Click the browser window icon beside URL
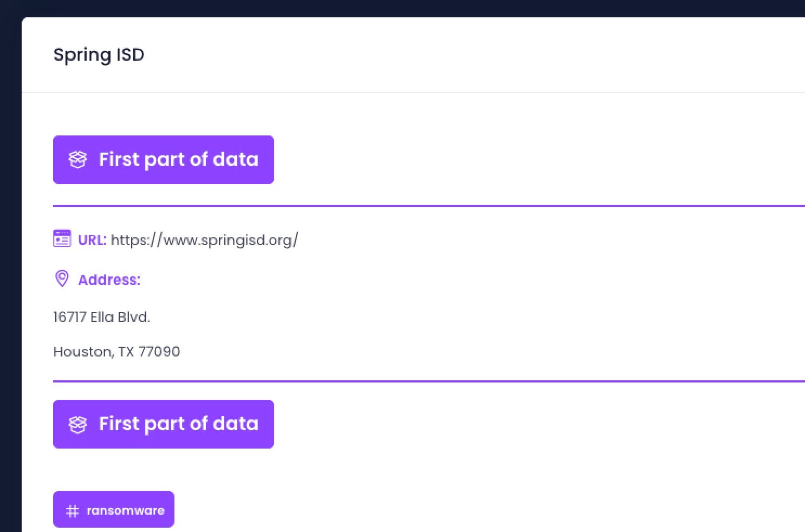Screen dimensions: 805x532 [x=62, y=239]
